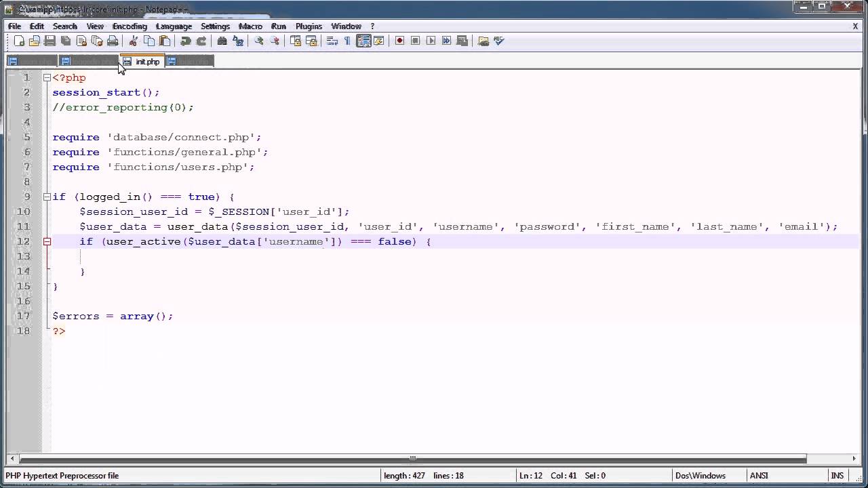Click the horizontal scrollbar right arrow

[x=855, y=459]
